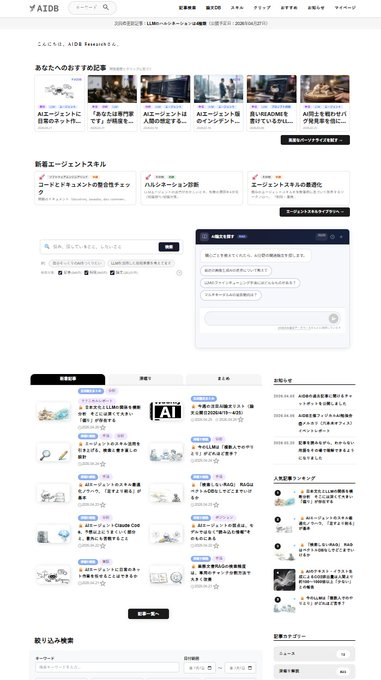Viewport: 381px width, 680px height.
Task: Toggle the third search target checkbox
Action: (x=112, y=273)
